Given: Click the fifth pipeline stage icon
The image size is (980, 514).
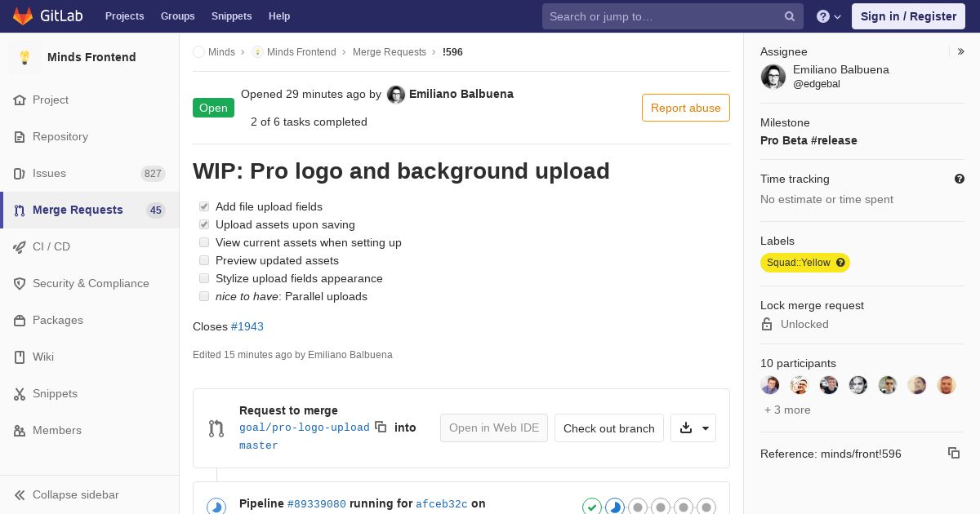Looking at the screenshot, I should click(x=684, y=507).
